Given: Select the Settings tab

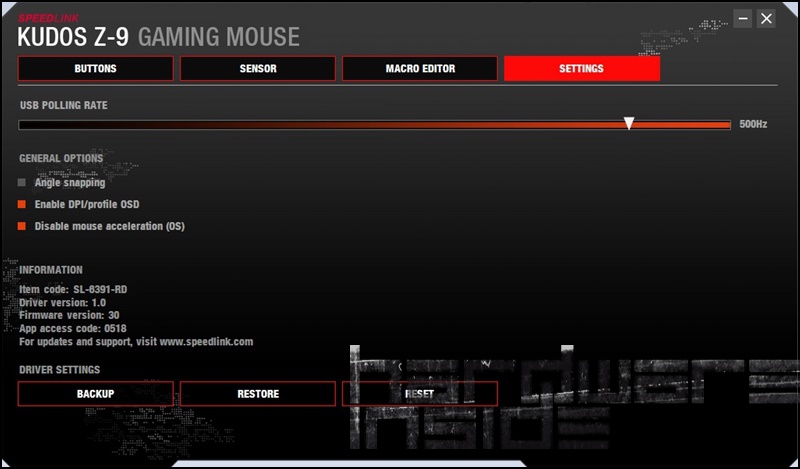Looking at the screenshot, I should [582, 69].
